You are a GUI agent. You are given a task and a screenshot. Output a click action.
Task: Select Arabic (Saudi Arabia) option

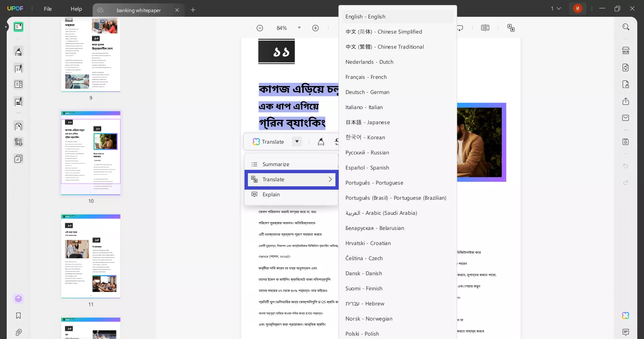click(x=397, y=213)
